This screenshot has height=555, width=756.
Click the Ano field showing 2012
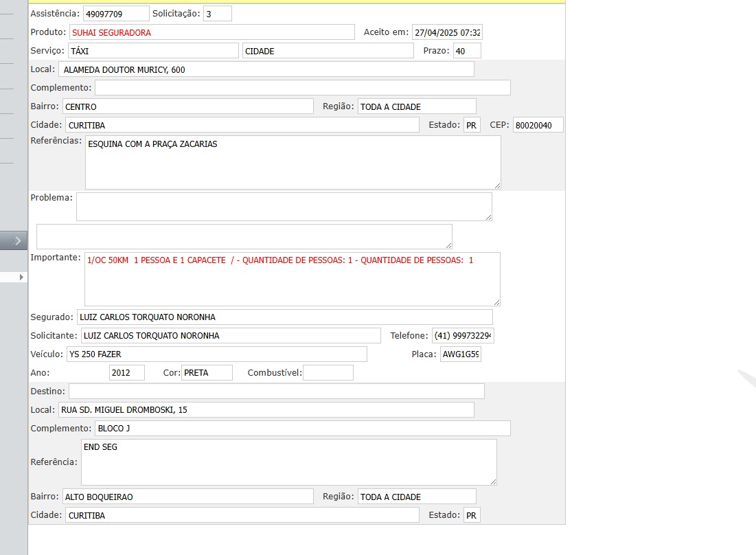(x=127, y=373)
